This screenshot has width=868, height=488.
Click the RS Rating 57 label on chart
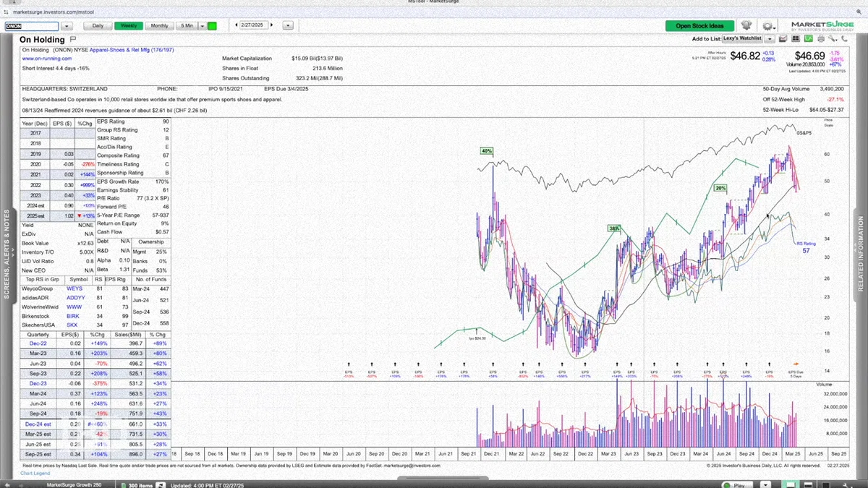(x=806, y=247)
